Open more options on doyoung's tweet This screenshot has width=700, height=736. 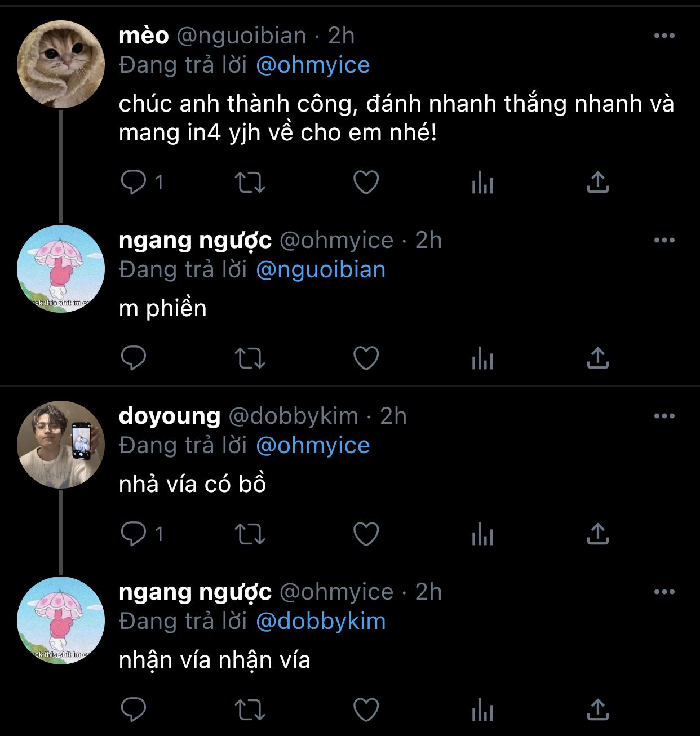pos(664,416)
